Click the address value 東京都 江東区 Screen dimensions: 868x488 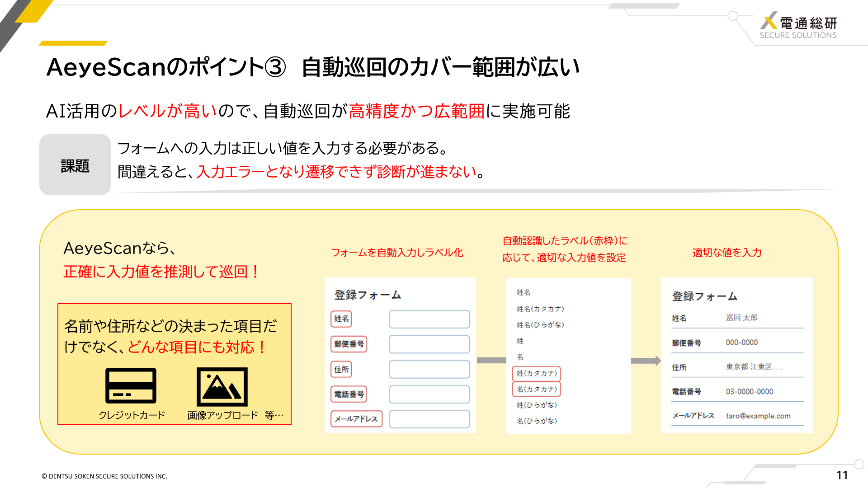(754, 367)
